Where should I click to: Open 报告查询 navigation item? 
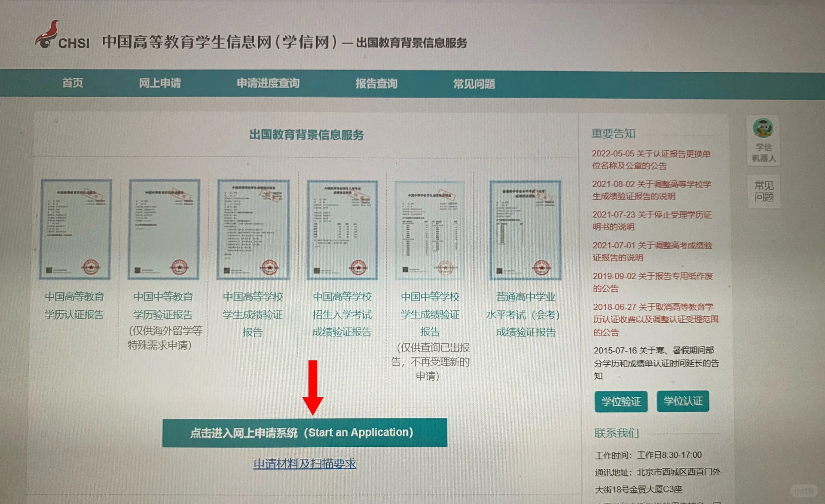pos(376,83)
